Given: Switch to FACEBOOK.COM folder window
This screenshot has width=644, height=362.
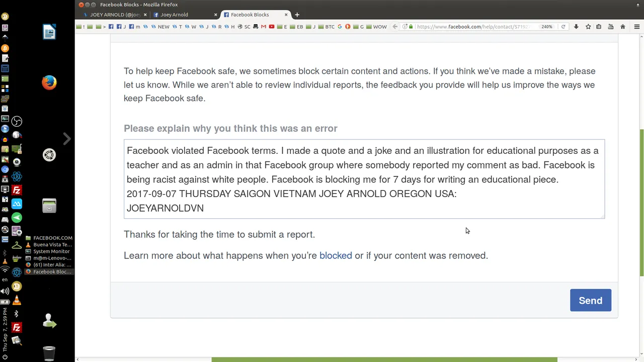Looking at the screenshot, I should tap(49, 238).
